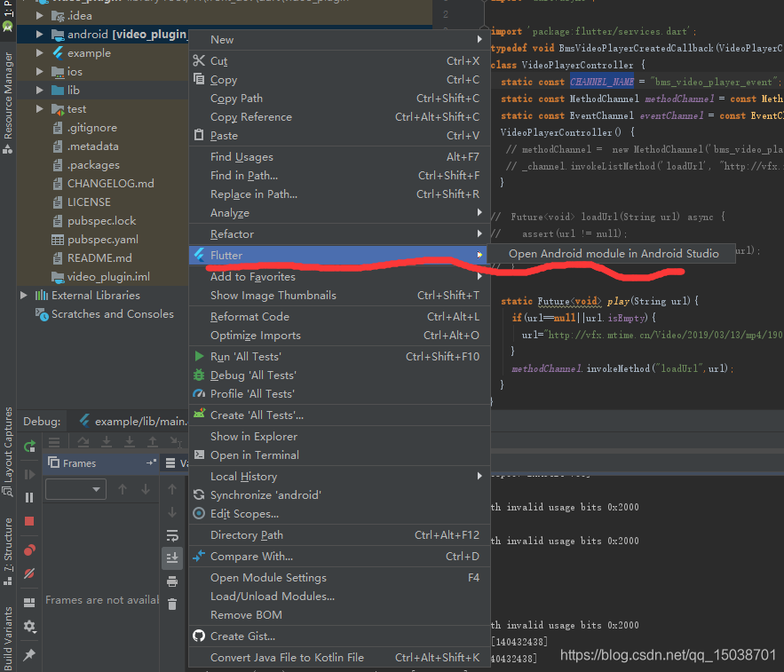This screenshot has width=784, height=672.
Task: Click Profile 'All Tests' gauge icon
Action: click(199, 394)
